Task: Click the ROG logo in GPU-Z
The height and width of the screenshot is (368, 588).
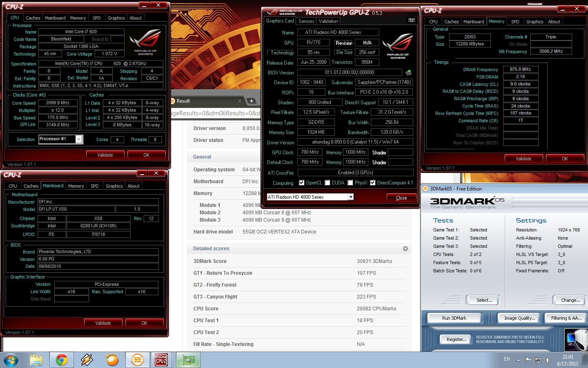Action: 398,47
